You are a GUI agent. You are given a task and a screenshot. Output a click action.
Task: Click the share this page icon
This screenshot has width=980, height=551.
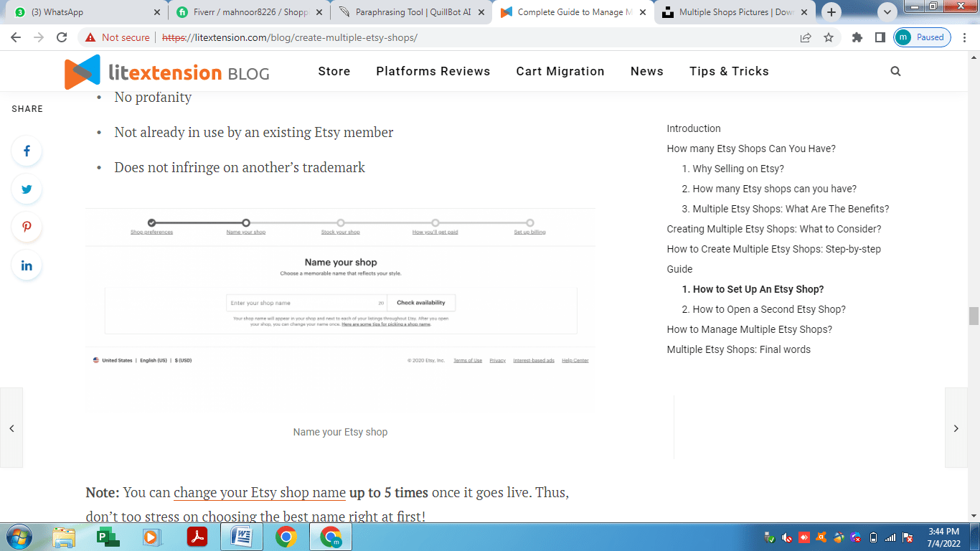pyautogui.click(x=806, y=37)
